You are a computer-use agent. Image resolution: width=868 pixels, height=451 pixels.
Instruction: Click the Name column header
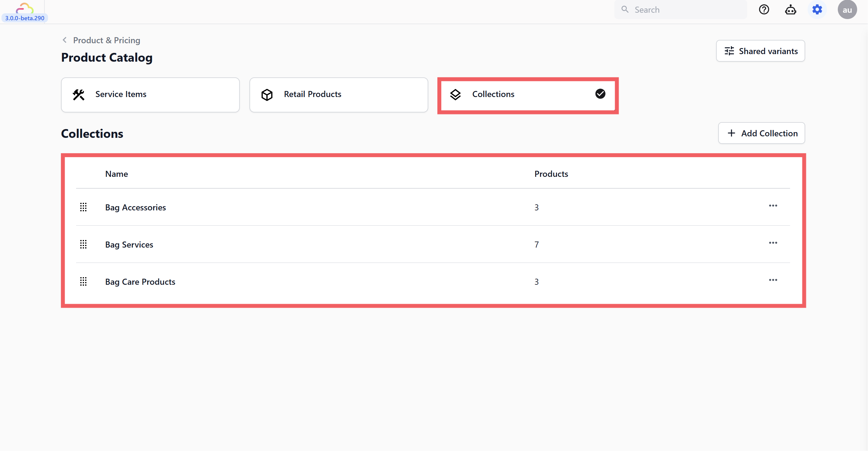117,174
